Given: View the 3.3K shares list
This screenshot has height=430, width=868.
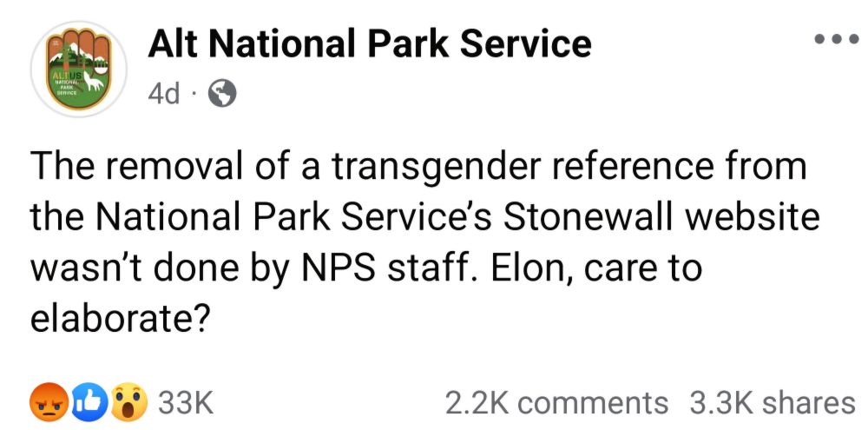Looking at the screenshot, I should point(773,403).
